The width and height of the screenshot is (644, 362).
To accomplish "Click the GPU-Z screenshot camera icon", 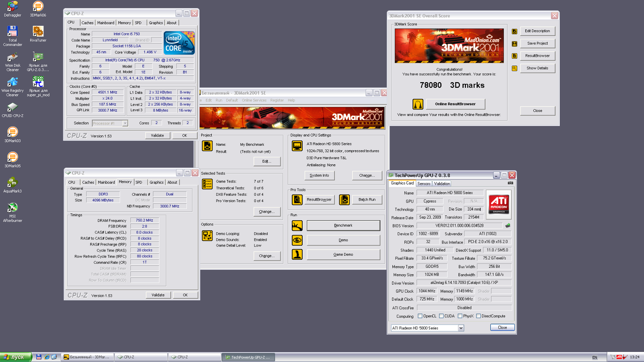I will coord(510,183).
